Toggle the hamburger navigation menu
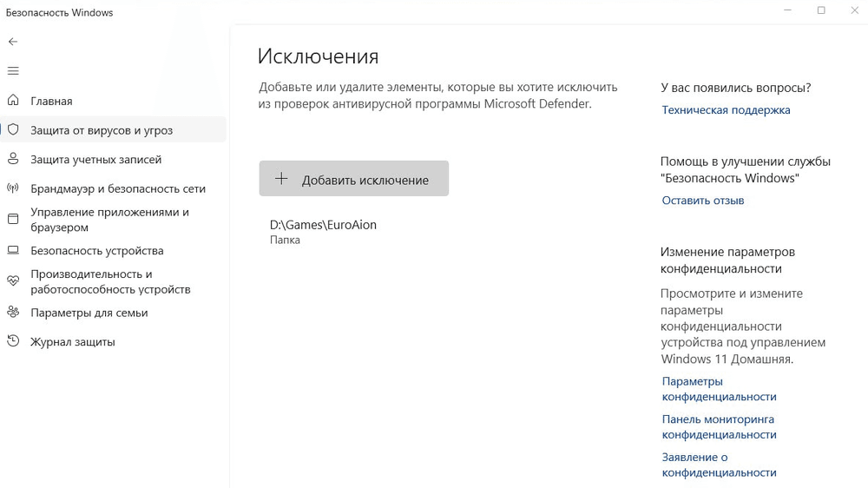 13,71
